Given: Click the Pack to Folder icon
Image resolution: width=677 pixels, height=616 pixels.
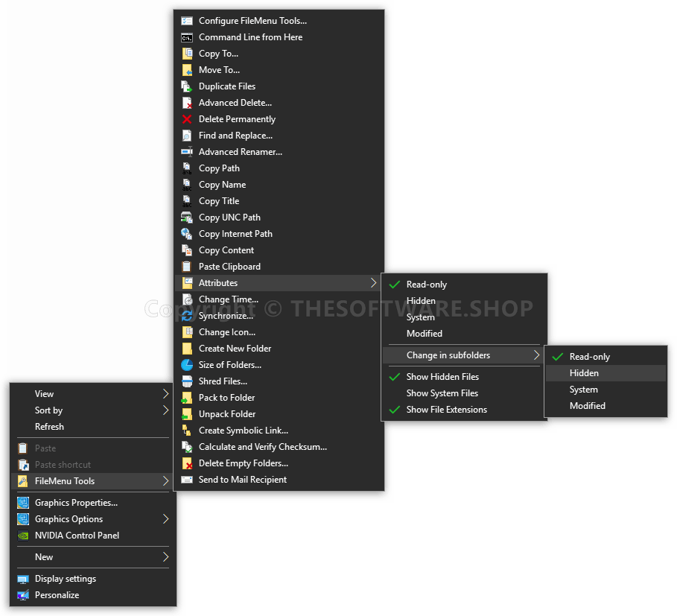Looking at the screenshot, I should click(186, 398).
